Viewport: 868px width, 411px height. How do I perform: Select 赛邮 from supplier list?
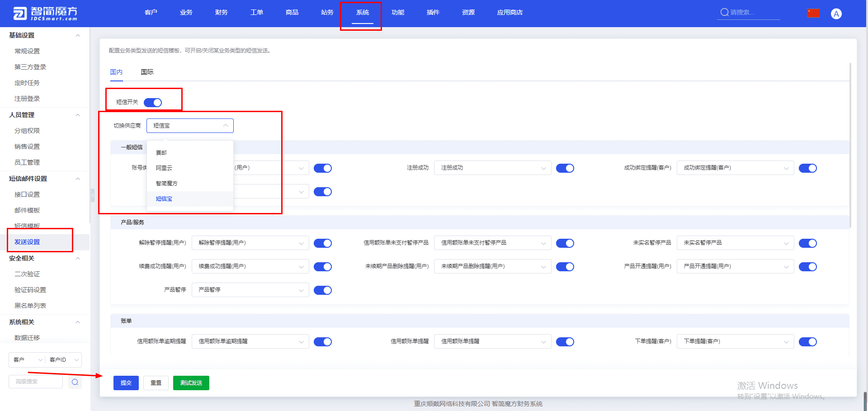pos(190,153)
